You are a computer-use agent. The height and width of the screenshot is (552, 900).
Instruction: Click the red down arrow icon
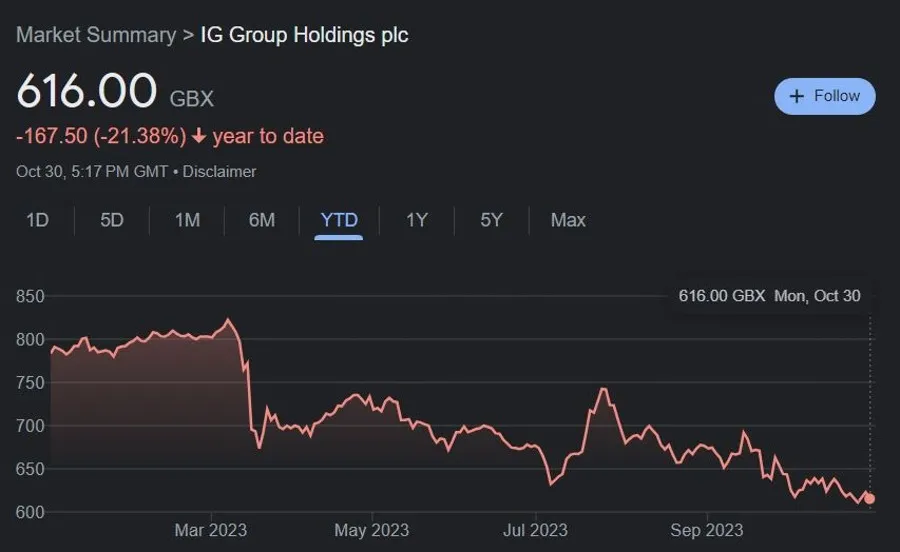click(199, 137)
